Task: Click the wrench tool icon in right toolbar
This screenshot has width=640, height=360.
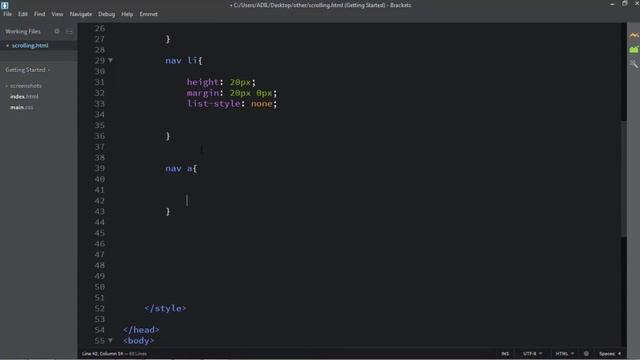Action: click(x=633, y=64)
